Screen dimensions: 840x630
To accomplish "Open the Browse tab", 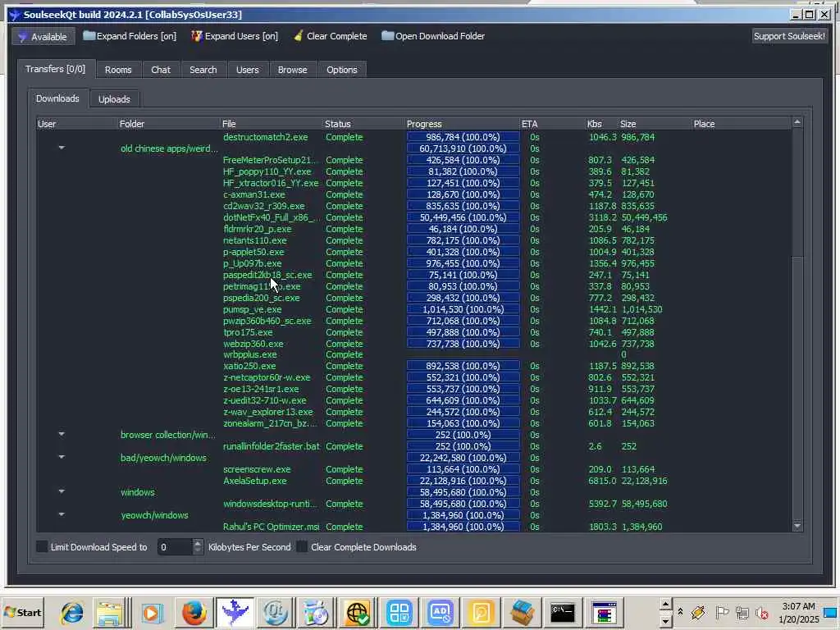I will 293,70.
